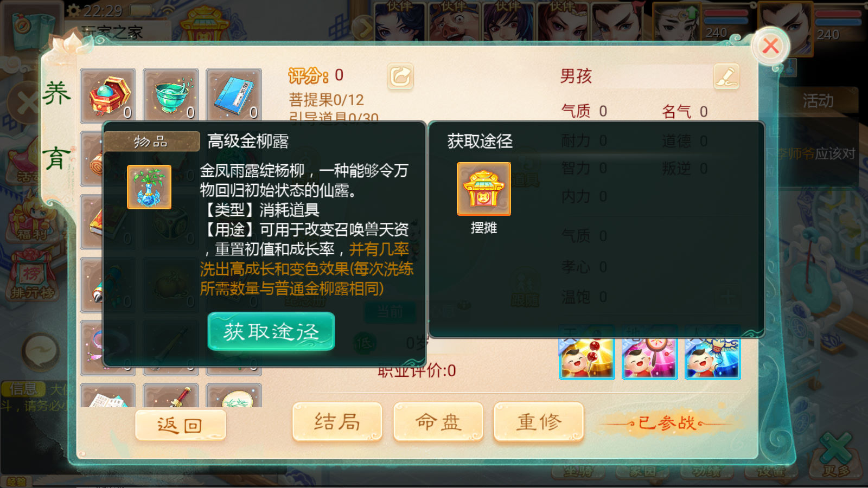Select the blue book item slot
Viewport: 868px width, 488px height.
tap(234, 95)
